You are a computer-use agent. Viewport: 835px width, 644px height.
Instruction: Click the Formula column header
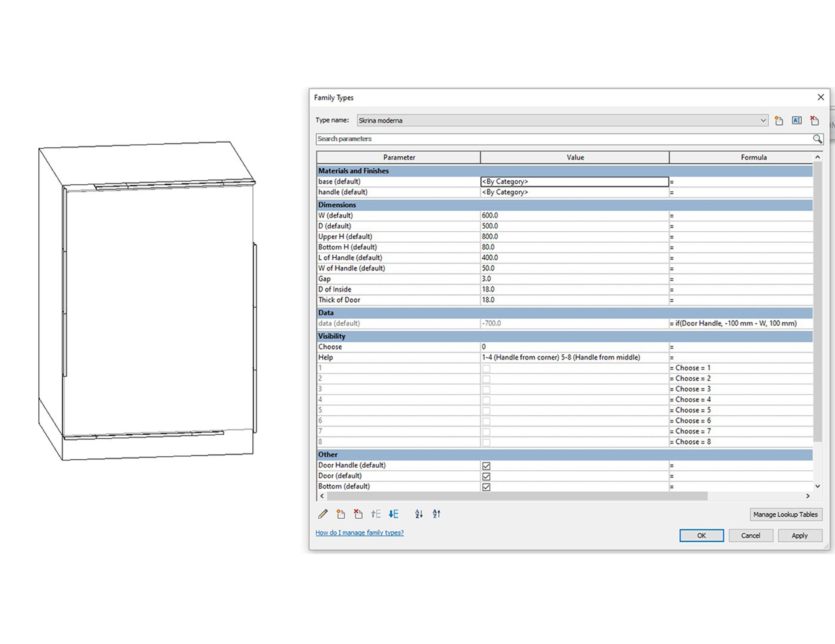pyautogui.click(x=753, y=157)
